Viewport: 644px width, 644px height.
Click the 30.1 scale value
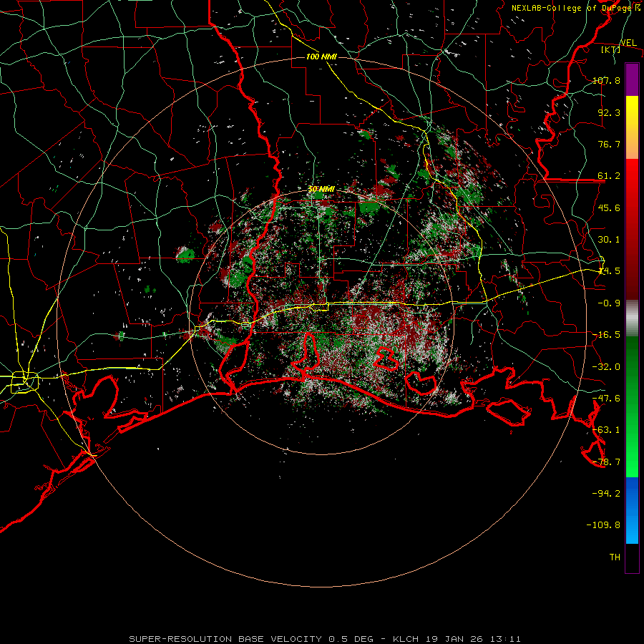pos(609,240)
